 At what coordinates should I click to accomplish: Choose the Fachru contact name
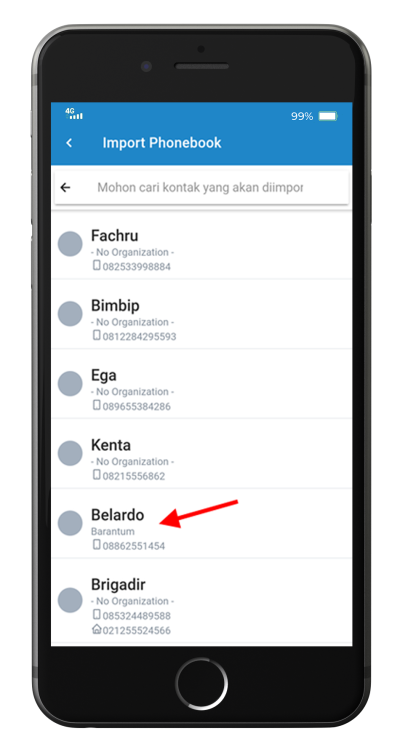(115, 236)
